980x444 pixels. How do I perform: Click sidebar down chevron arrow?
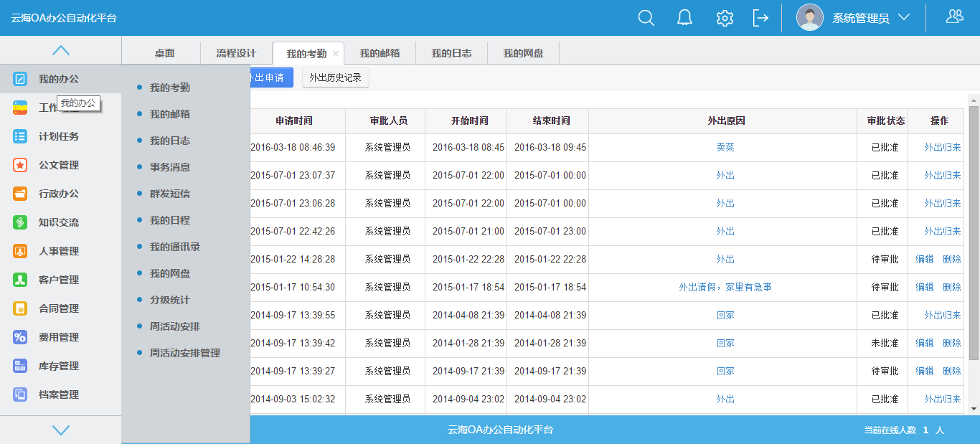click(61, 430)
